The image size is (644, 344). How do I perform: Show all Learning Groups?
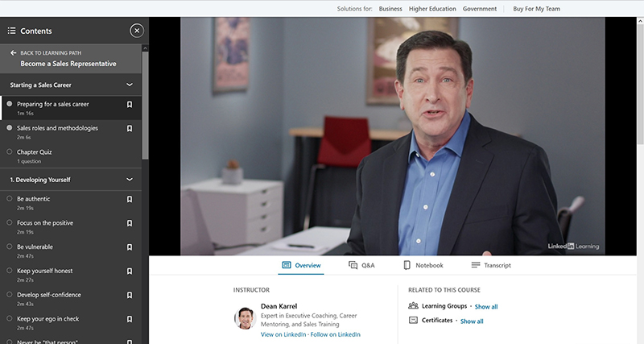point(486,307)
